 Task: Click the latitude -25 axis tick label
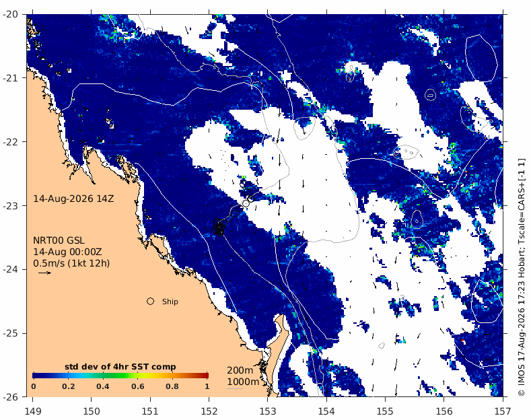point(11,333)
